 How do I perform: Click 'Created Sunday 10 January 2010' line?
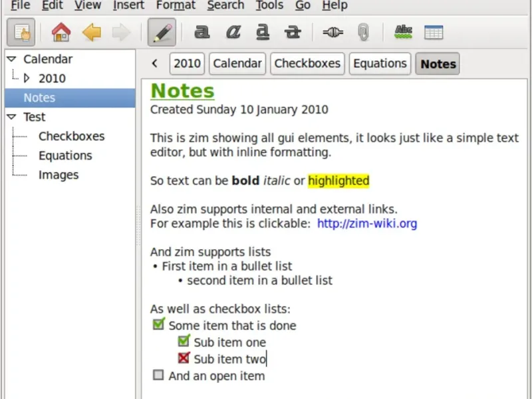tap(239, 110)
